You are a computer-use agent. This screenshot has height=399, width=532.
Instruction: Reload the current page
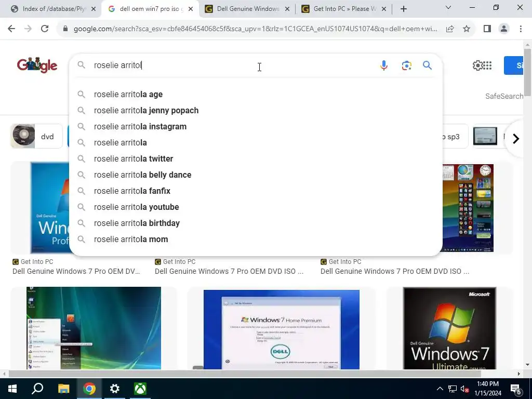click(45, 29)
